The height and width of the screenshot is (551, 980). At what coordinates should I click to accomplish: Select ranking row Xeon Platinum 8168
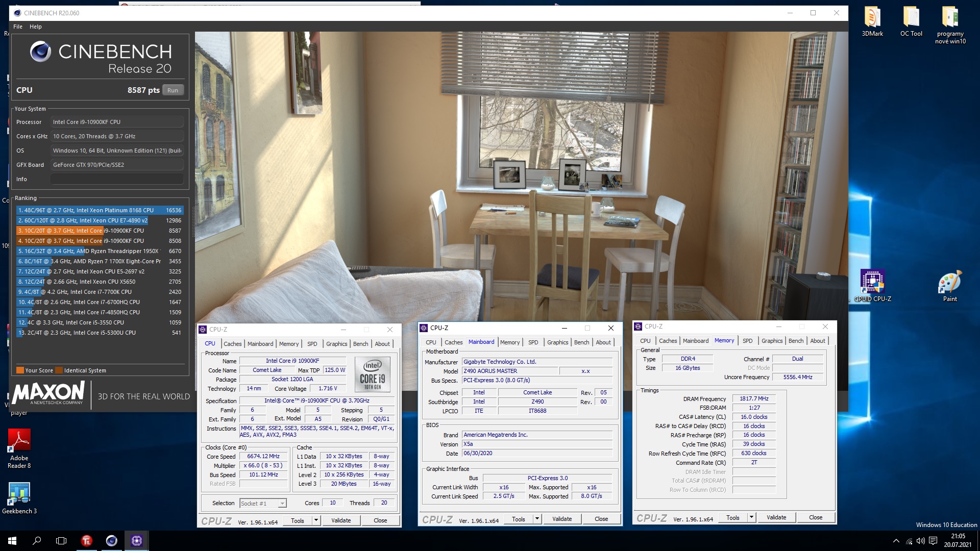[100, 210]
